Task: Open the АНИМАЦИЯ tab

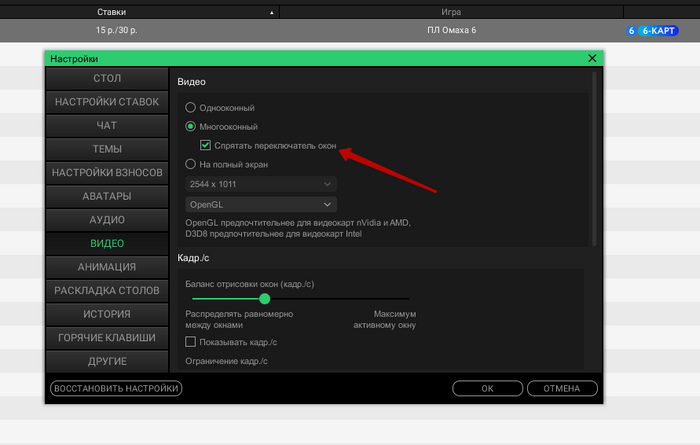Action: 107,267
